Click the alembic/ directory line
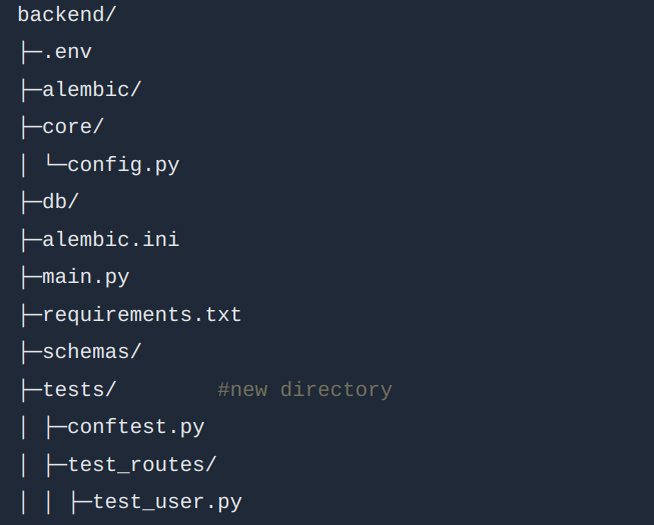 92,90
